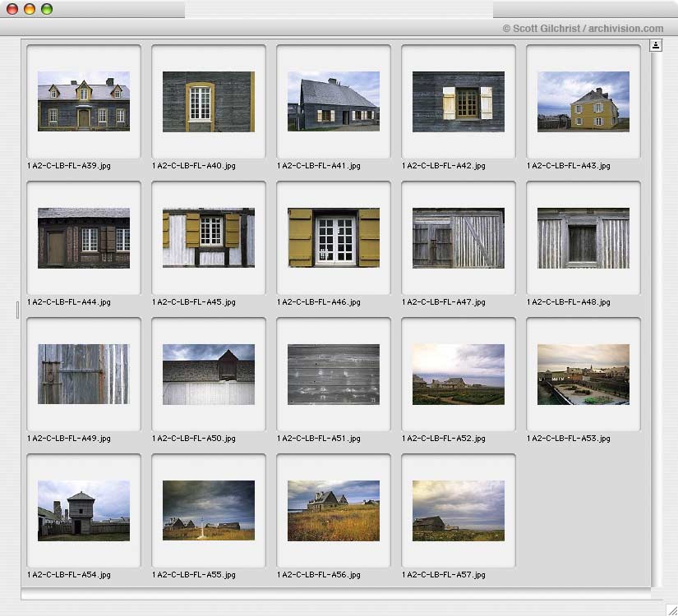Click the filename 1A2-C-LB-FL-A55.jpg label

pos(194,575)
